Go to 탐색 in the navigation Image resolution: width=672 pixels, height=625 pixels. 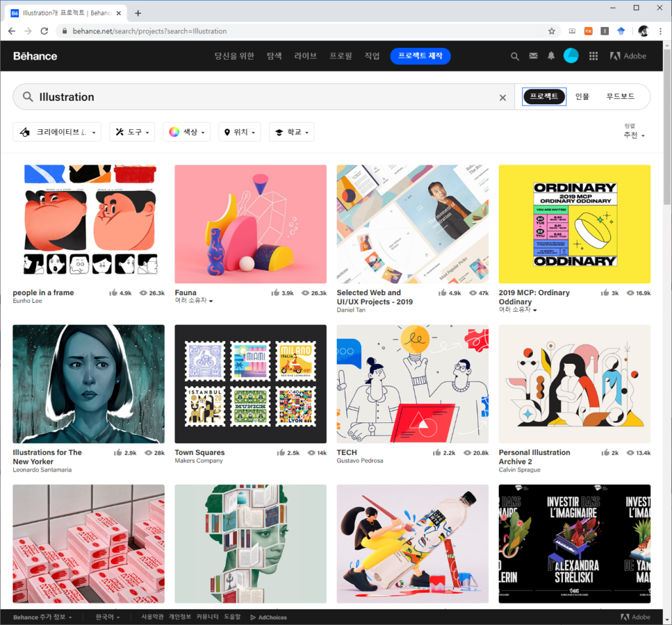click(274, 56)
